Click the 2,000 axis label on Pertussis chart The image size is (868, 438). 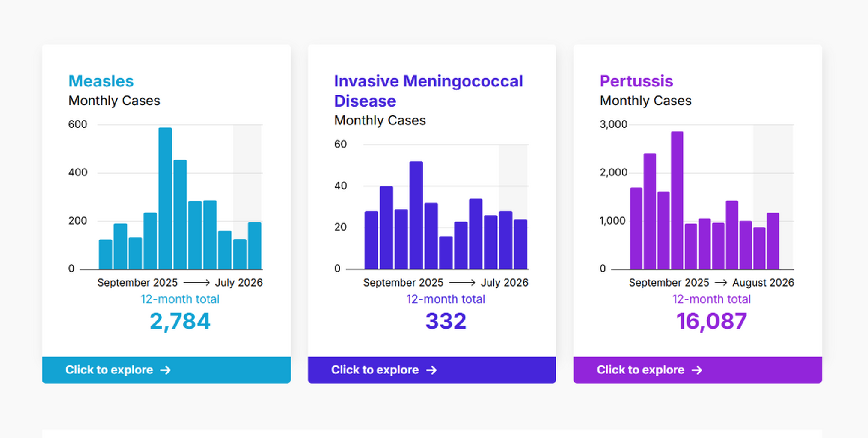tap(613, 172)
